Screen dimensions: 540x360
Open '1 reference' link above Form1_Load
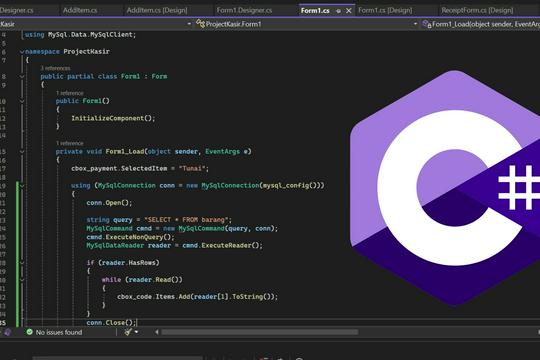click(70, 143)
